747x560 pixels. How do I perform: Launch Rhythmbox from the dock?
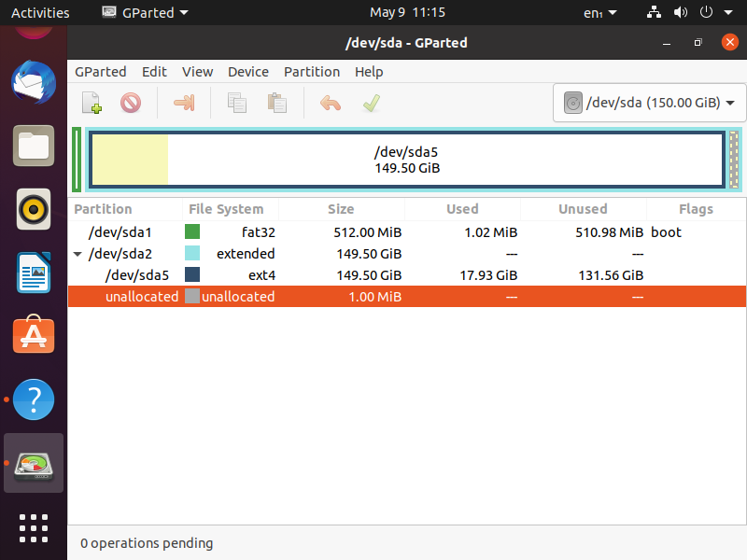point(34,209)
